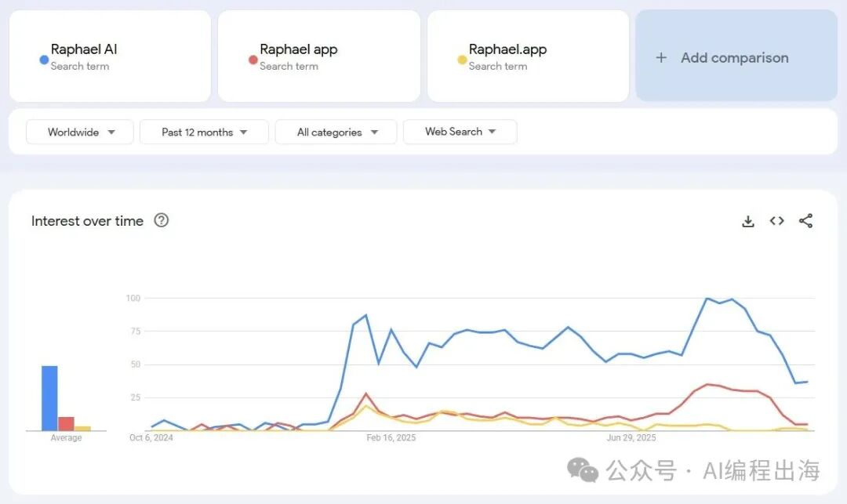Open the embed code icon
Image resolution: width=847 pixels, height=504 pixels.
point(776,221)
